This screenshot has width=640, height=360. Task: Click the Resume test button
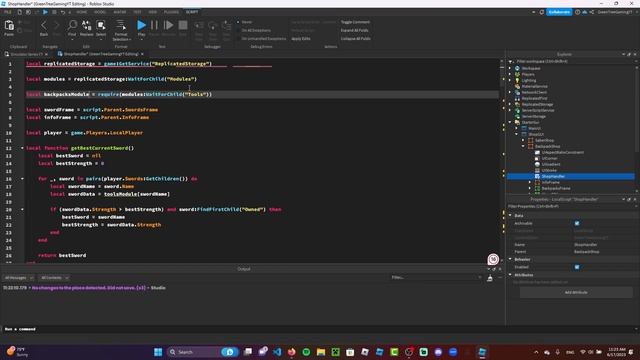168,28
